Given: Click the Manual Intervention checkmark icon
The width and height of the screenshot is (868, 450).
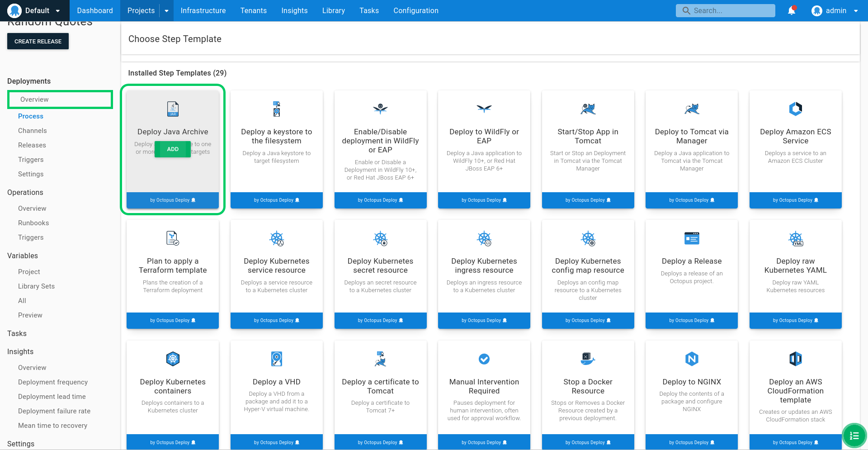Looking at the screenshot, I should point(484,359).
